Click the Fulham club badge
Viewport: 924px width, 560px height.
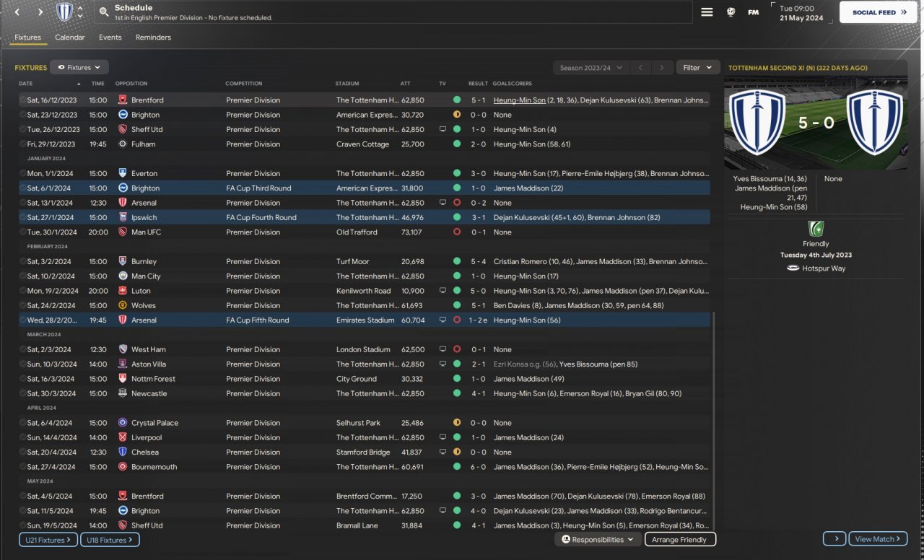[123, 144]
